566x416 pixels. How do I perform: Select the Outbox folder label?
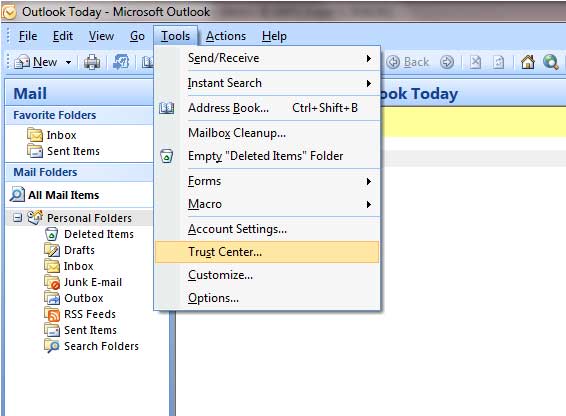[x=84, y=298]
